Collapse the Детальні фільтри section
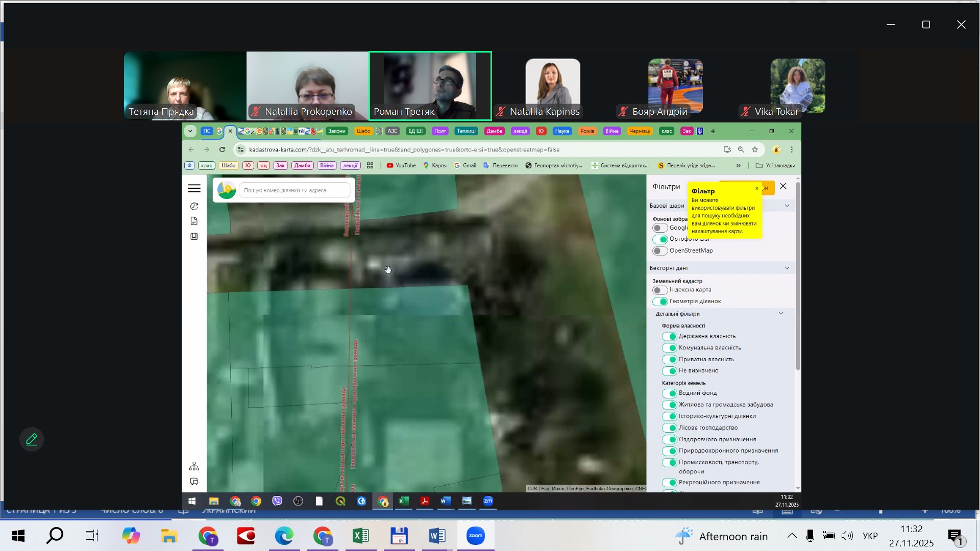The image size is (980, 551). click(780, 313)
